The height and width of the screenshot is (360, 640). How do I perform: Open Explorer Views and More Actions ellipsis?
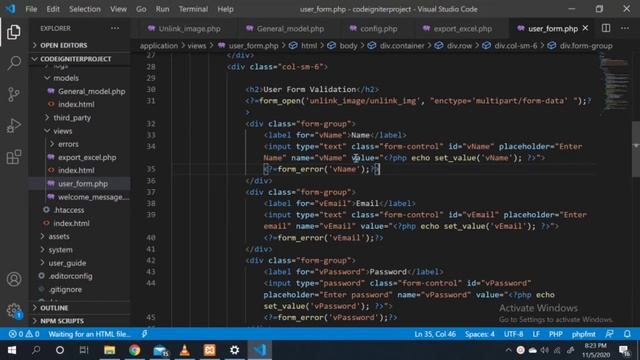pyautogui.click(x=115, y=28)
